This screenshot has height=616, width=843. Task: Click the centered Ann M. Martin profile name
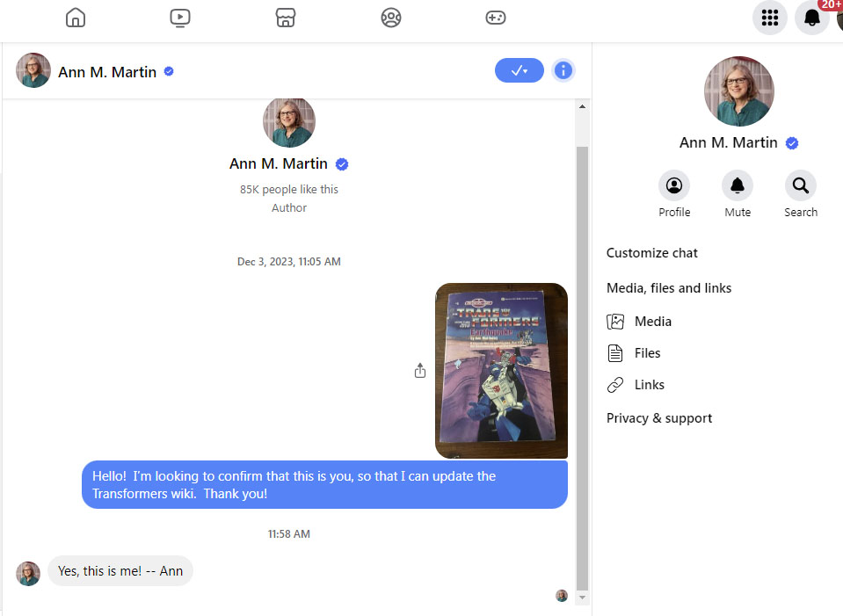coord(279,163)
